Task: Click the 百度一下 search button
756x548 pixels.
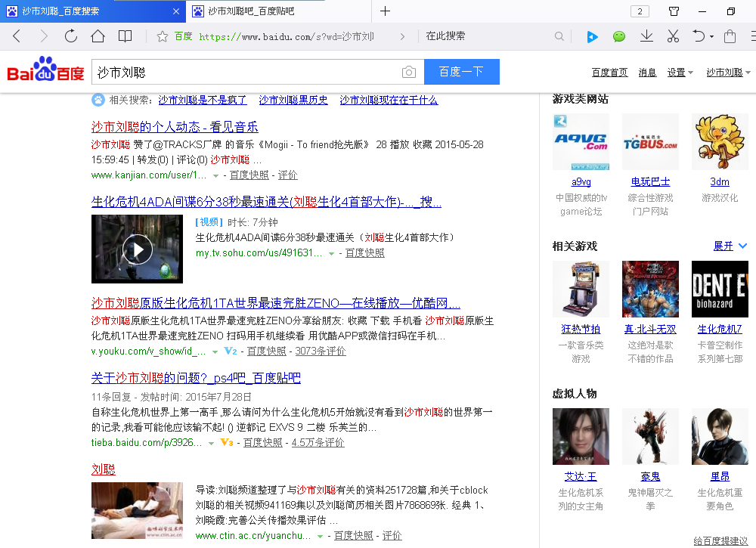Action: click(461, 72)
